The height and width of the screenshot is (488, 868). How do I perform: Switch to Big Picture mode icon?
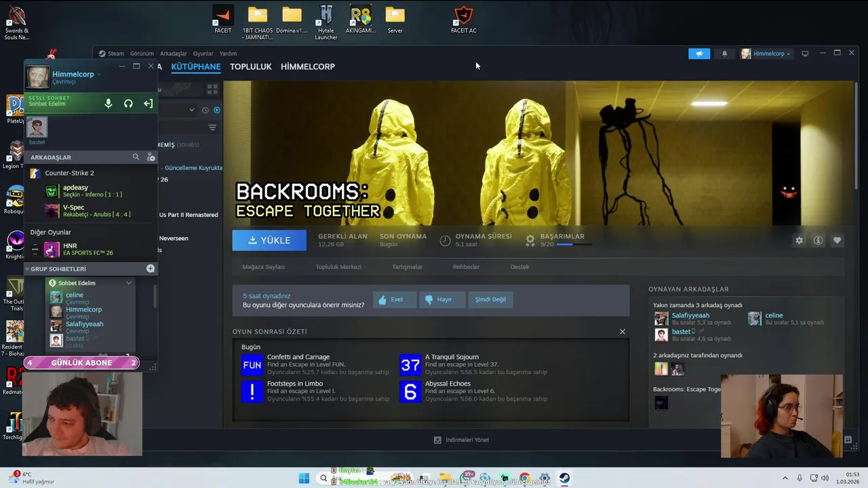click(805, 54)
